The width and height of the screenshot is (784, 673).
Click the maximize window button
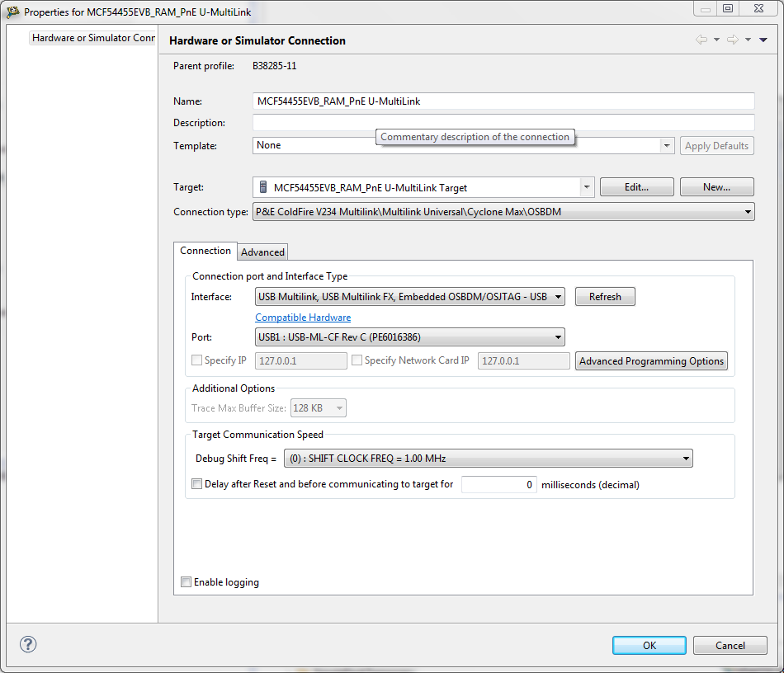point(728,8)
